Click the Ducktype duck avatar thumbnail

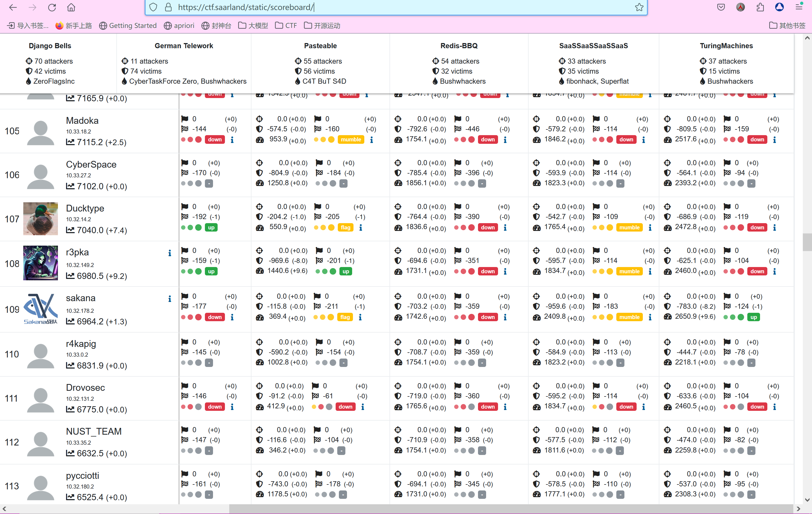41,219
